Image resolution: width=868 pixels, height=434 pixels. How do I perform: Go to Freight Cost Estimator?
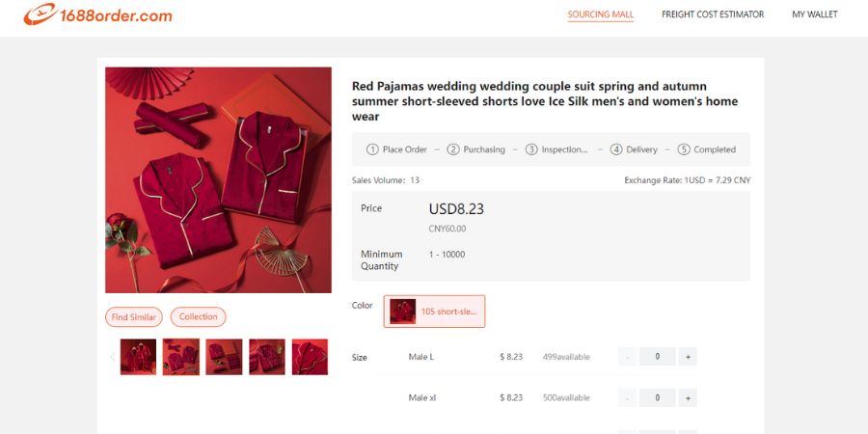click(713, 14)
